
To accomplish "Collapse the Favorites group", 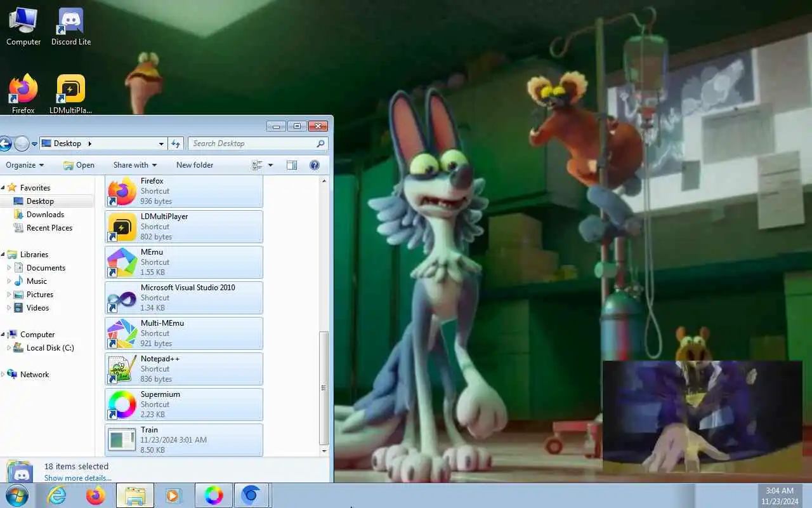I will (x=3, y=187).
